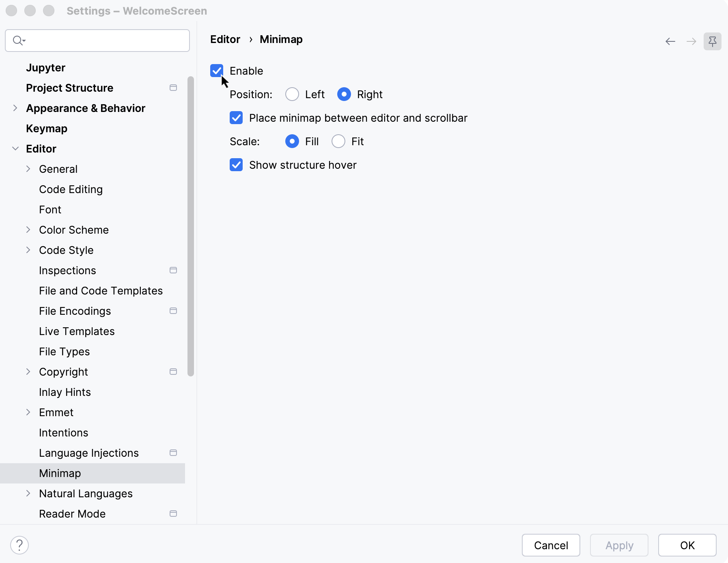Expand the Natural Languages subtree
728x563 pixels.
pos(28,493)
